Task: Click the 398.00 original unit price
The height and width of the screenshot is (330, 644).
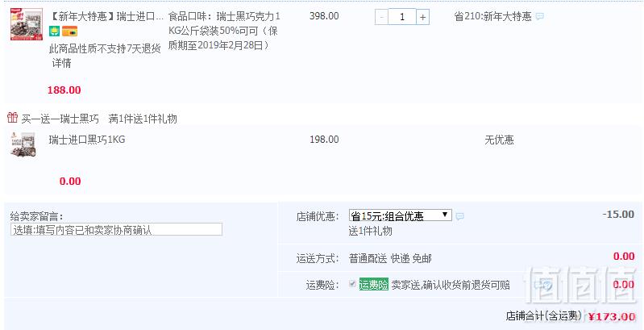Action: tap(324, 16)
